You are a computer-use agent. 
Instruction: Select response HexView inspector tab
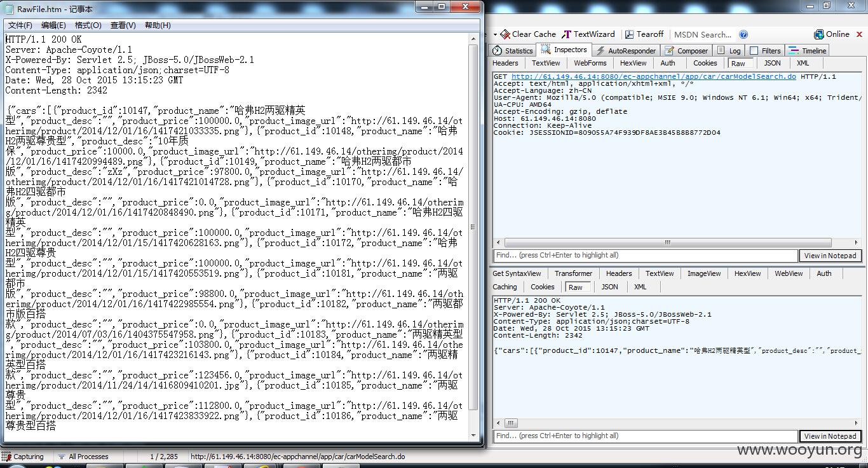[747, 273]
